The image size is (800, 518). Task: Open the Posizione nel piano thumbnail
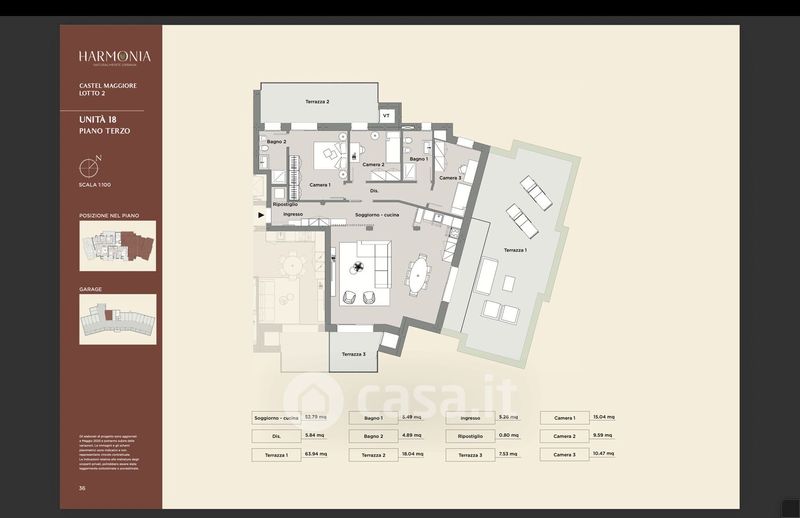pyautogui.click(x=117, y=246)
